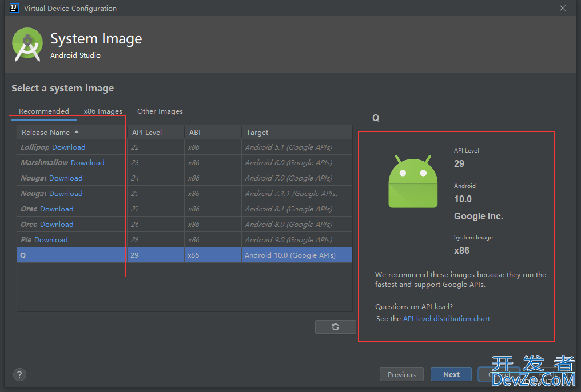This screenshot has width=581, height=392.
Task: Select the Android 7.0 (Google APIs) target cell
Action: pos(297,178)
